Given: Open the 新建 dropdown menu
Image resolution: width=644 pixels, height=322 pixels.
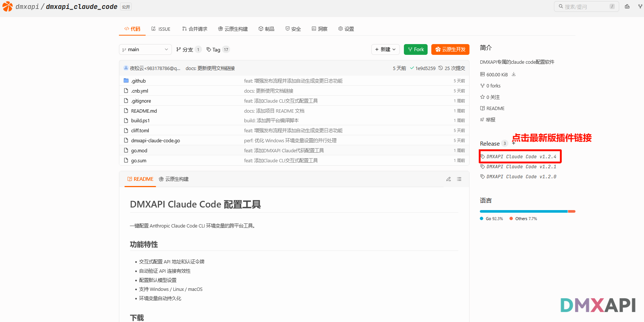Looking at the screenshot, I should coord(385,50).
